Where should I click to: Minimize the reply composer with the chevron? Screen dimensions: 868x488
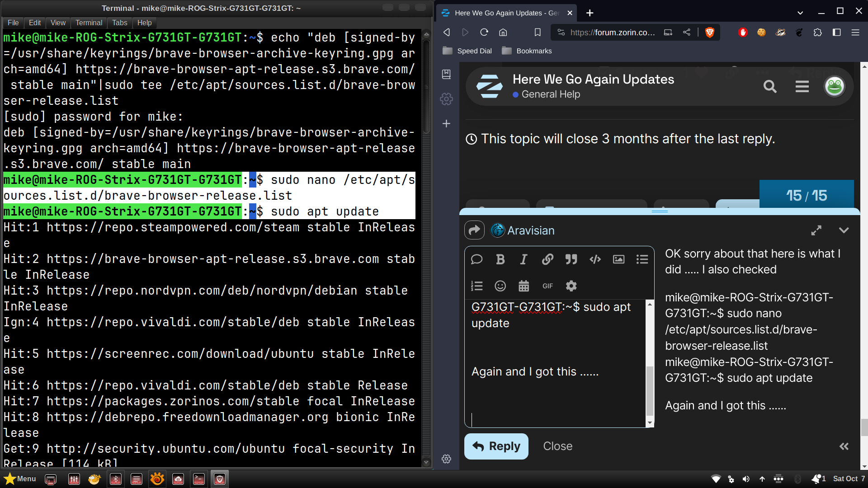(x=844, y=230)
